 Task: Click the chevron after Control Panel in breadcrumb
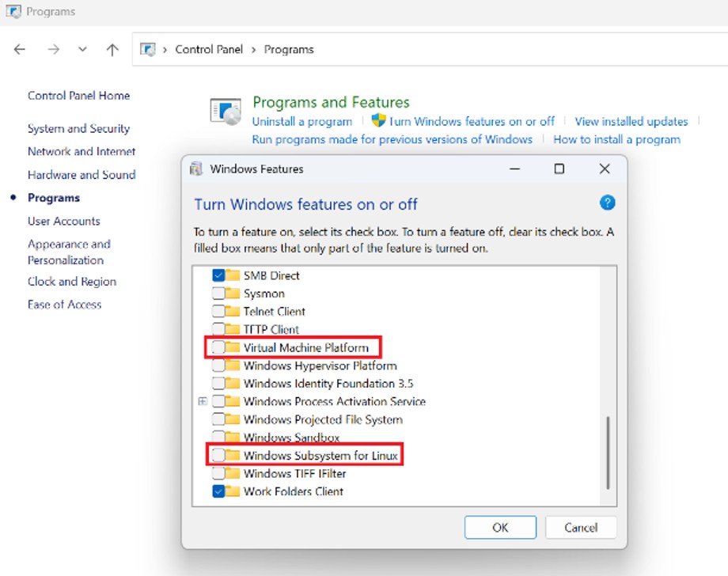click(253, 50)
